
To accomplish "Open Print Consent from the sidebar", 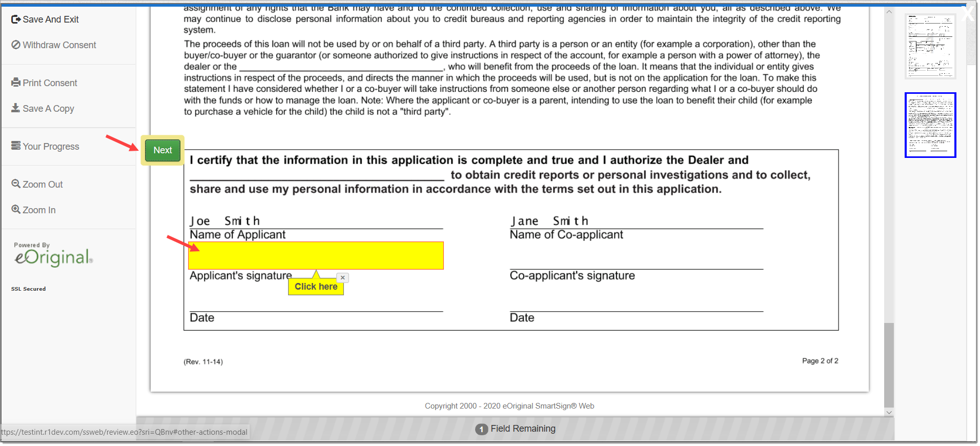I will [x=45, y=83].
